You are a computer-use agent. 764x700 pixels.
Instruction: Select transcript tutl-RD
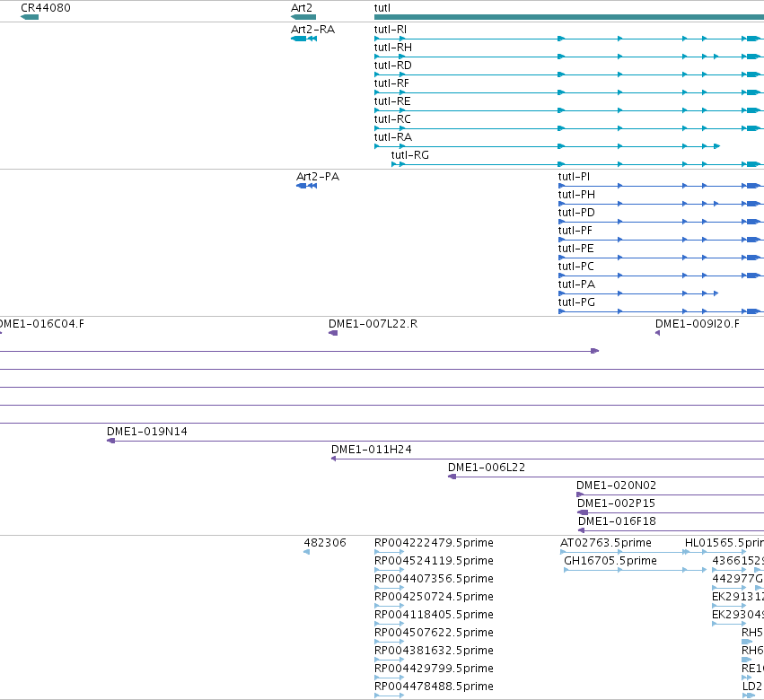[x=392, y=66]
